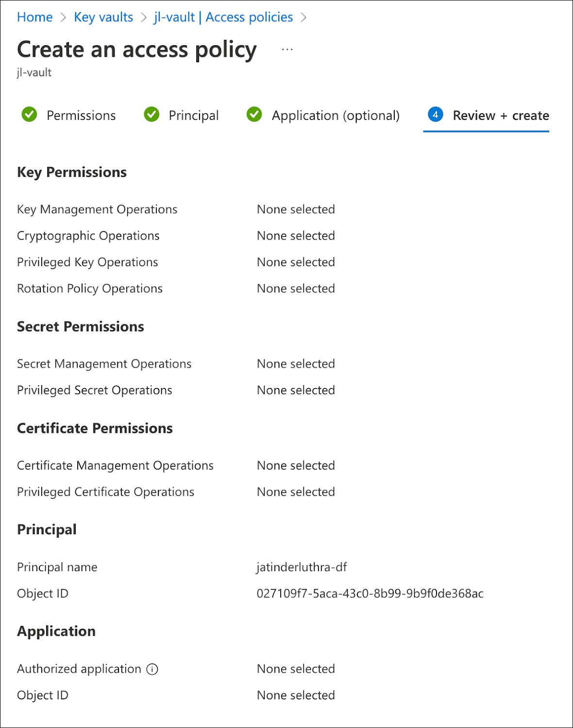Image resolution: width=573 pixels, height=728 pixels.
Task: Click the chevron after Access policies breadcrumb
Action: pyautogui.click(x=304, y=17)
